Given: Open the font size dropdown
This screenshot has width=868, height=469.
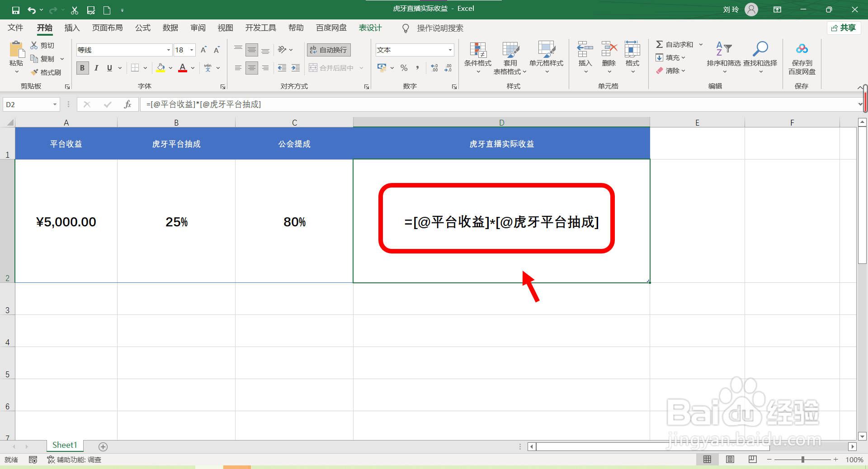Looking at the screenshot, I should 192,50.
